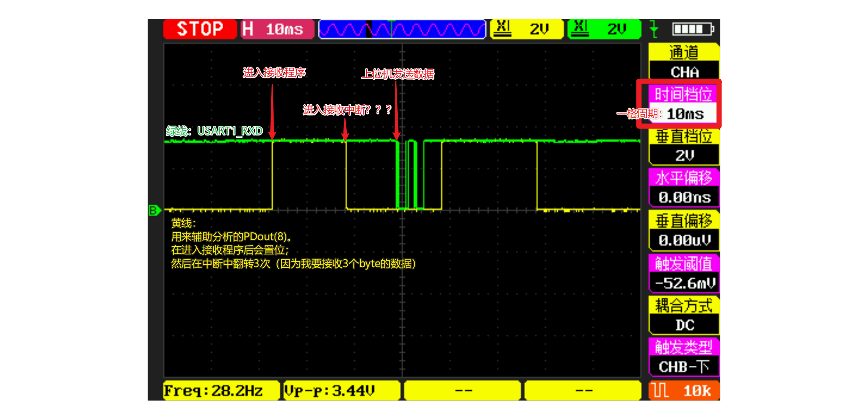Viewport: 868px width, 420px height.
Task: Toggle the 耦合方式 DC coupling mode
Action: 684,315
